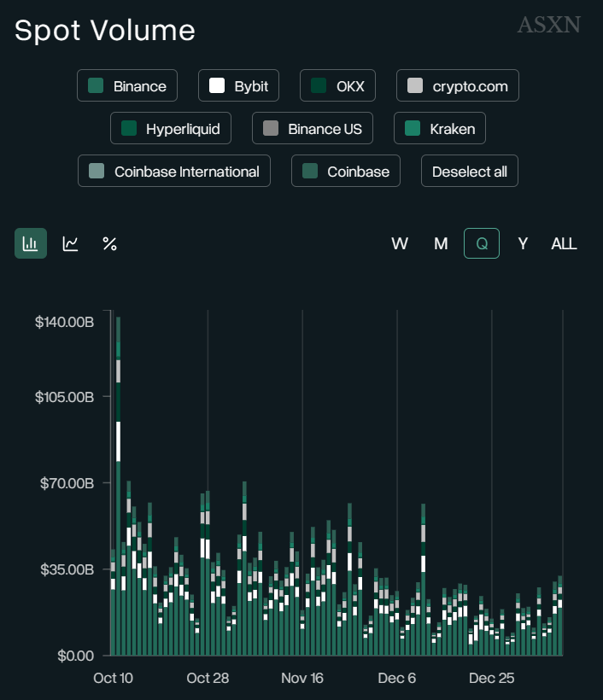Viewport: 603px width, 700px height.
Task: Switch to bar chart view icon
Action: tap(31, 243)
